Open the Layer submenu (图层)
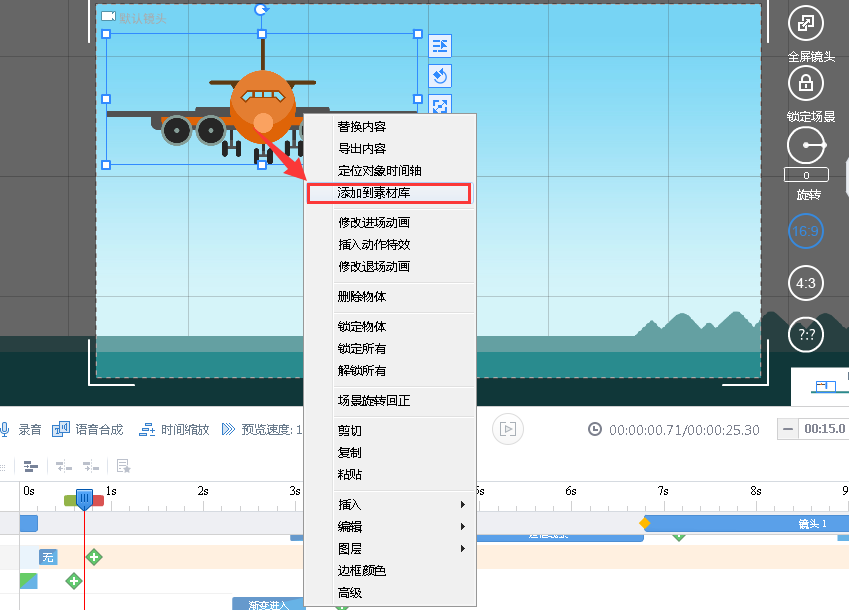849x610 pixels. (386, 548)
